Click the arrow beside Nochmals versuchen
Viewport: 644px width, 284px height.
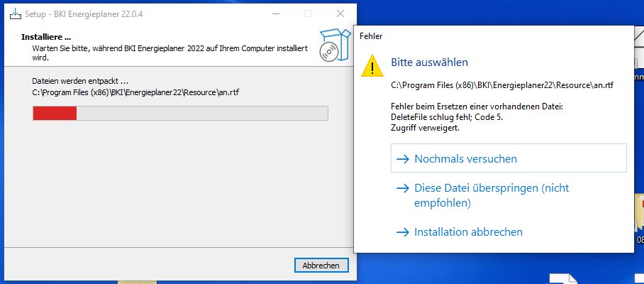[x=403, y=159]
